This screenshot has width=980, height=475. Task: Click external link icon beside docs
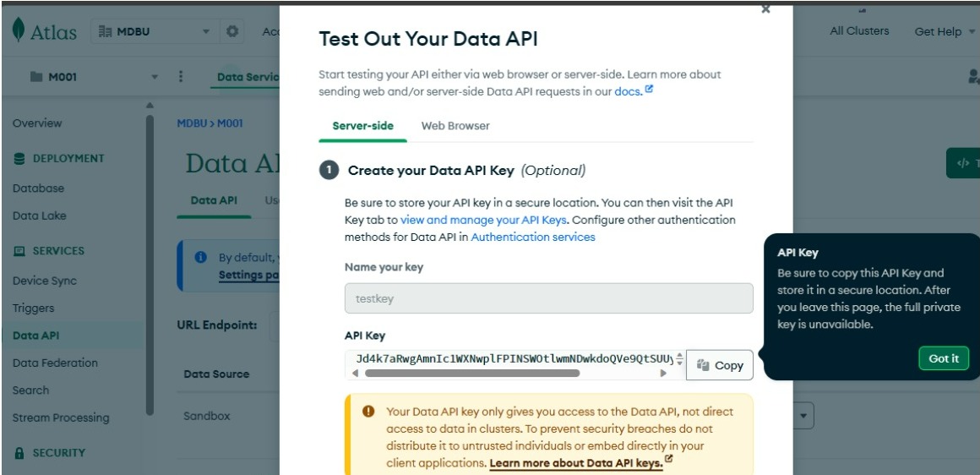click(649, 90)
